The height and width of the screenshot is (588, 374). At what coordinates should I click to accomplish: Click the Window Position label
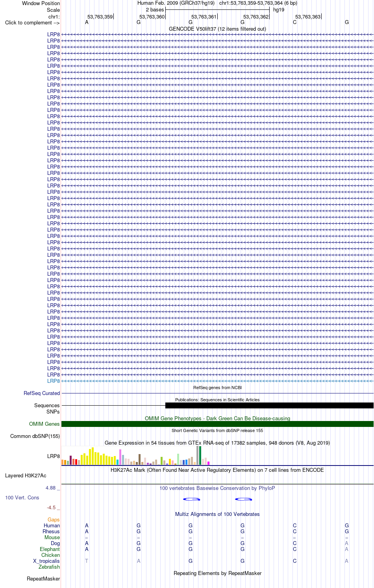pos(41,3)
